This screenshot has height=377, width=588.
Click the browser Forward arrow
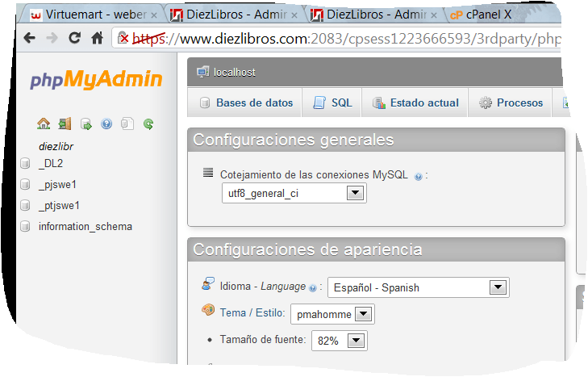(x=52, y=38)
